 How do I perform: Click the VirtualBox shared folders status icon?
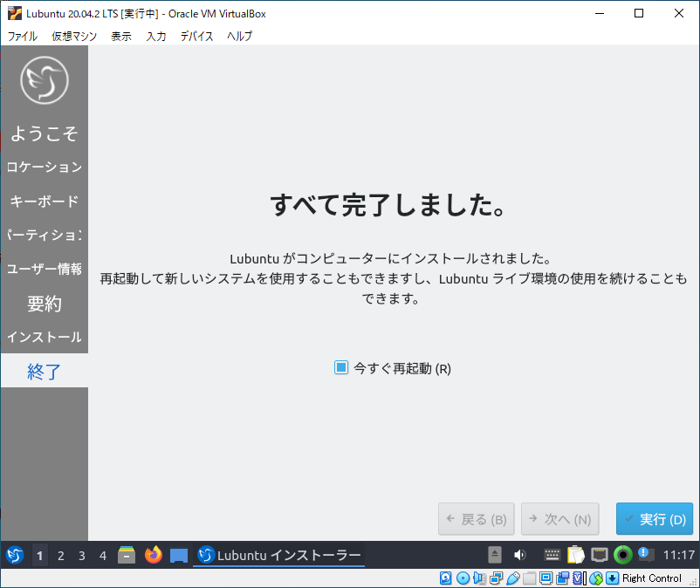[x=530, y=578]
